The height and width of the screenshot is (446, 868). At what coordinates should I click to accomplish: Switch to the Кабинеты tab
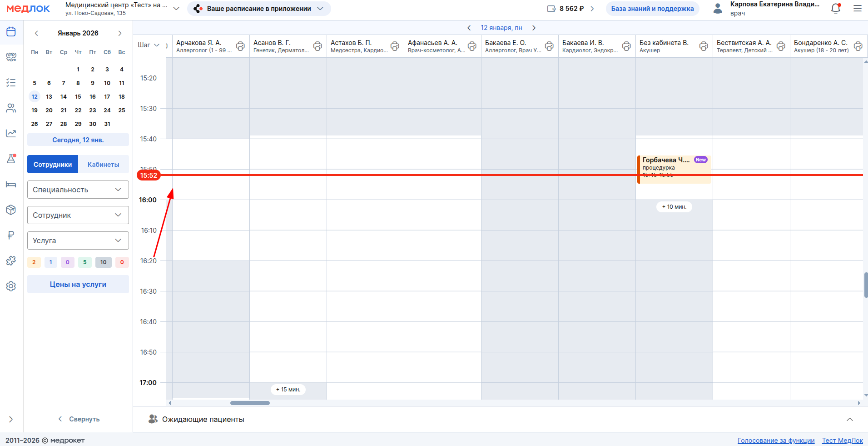click(x=104, y=165)
